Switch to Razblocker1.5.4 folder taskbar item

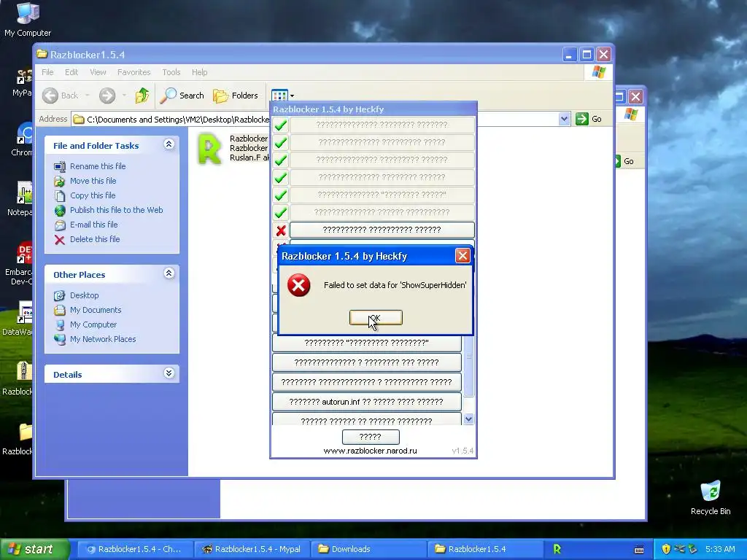click(x=485, y=549)
